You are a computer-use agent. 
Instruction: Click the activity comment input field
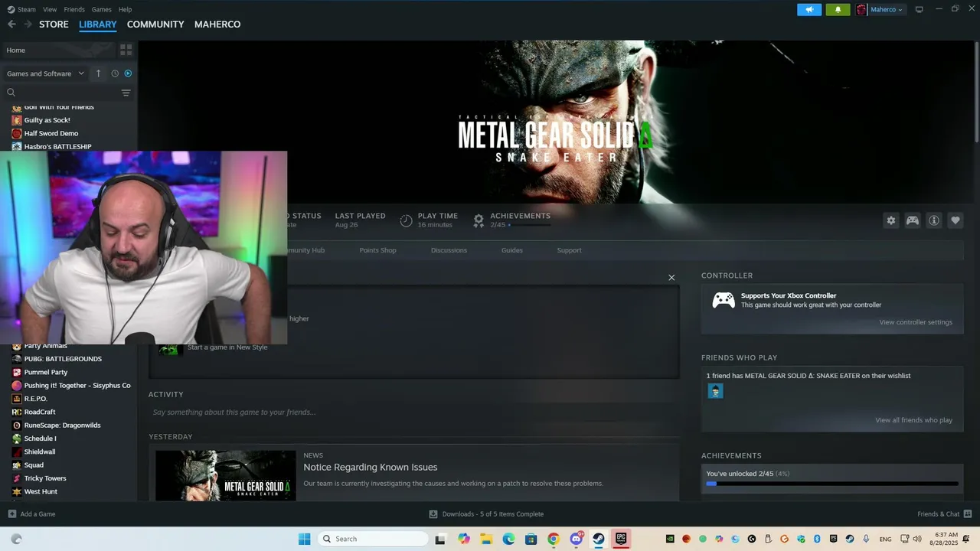[413, 412]
